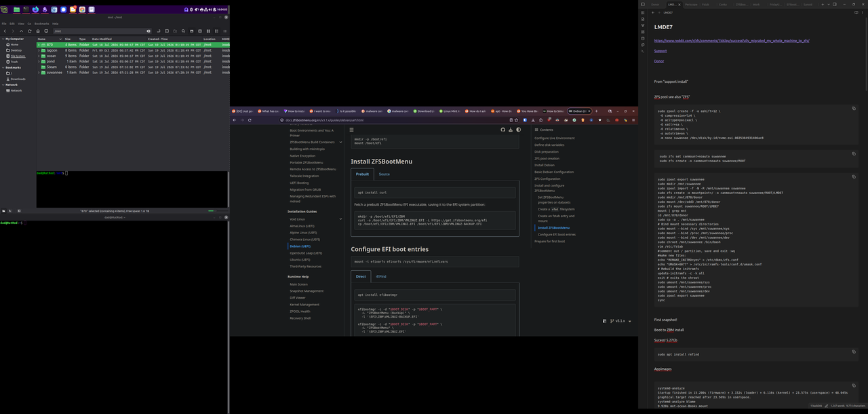Viewport: 868px width, 414px height.
Task: Navigate back in Obsidian note history
Action: [x=653, y=12]
